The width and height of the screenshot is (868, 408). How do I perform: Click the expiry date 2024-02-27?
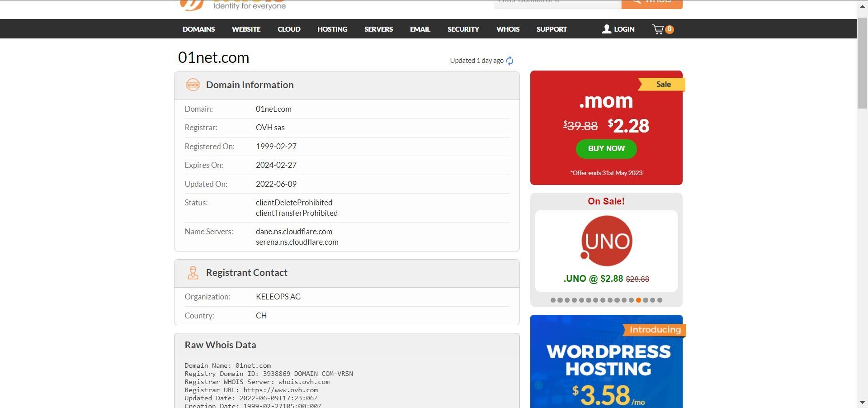276,165
